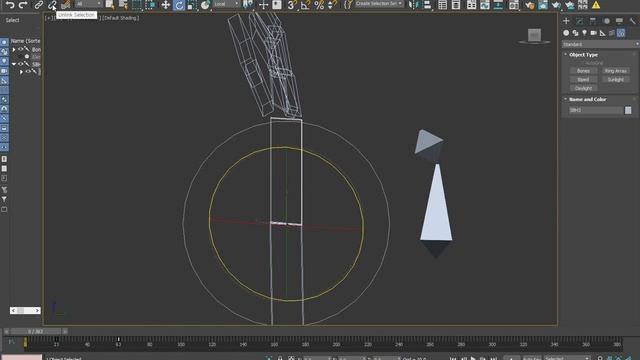
Task: Click the Default Shading viewport label
Action: coord(121,18)
